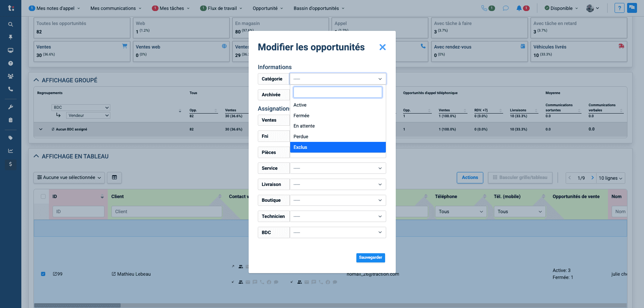Viewport: 644px width, 308px height.
Task: Open the Catégorie dropdown
Action: click(x=338, y=79)
